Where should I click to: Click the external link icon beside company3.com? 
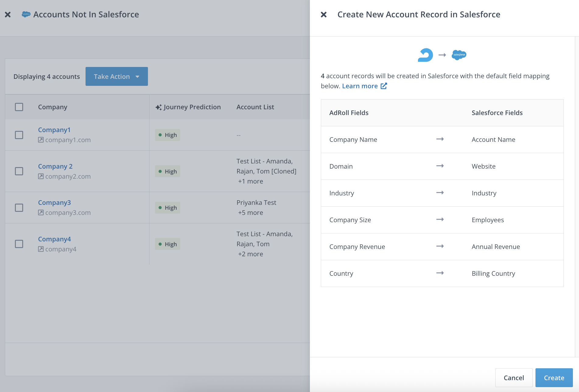[x=41, y=213]
